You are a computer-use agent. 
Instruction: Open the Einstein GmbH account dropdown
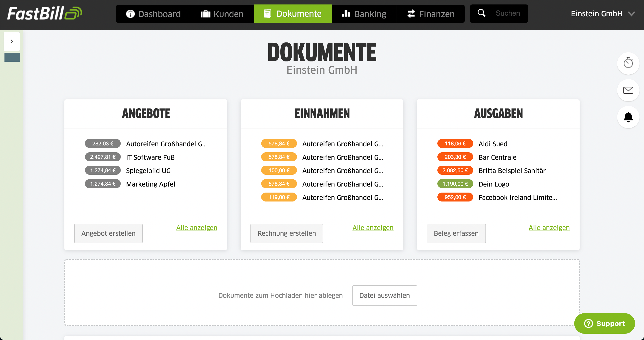pos(602,14)
